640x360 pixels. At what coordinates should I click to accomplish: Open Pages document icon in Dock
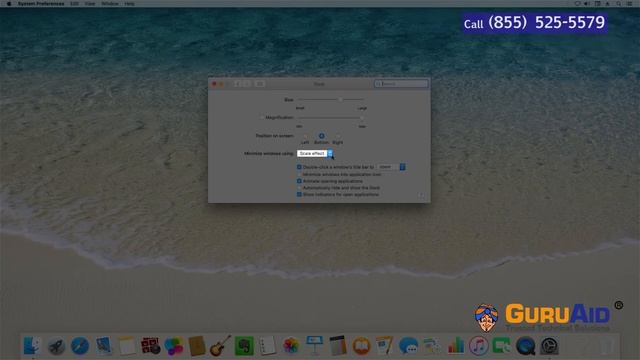coord(384,346)
